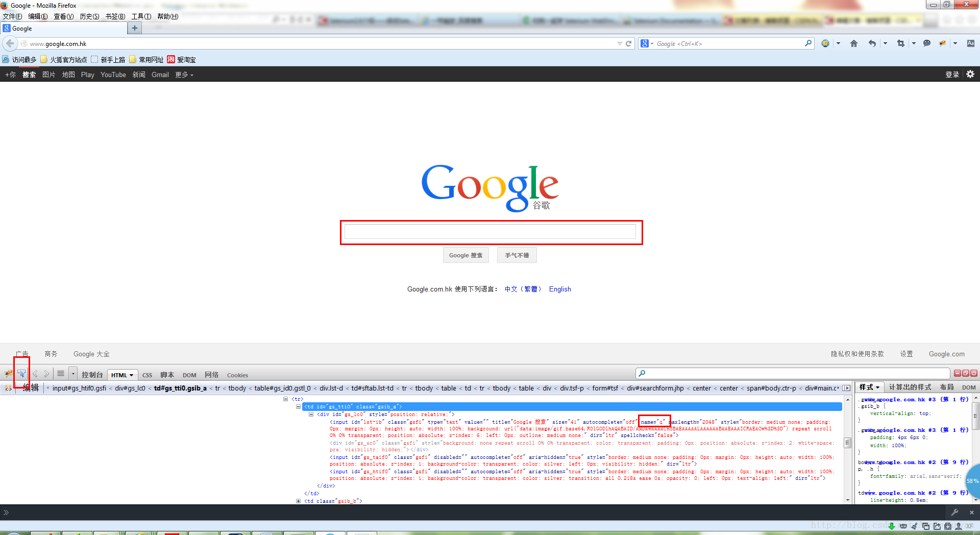Click the Aa text toolbar icon
The width and height of the screenshot is (980, 535).
[x=970, y=44]
